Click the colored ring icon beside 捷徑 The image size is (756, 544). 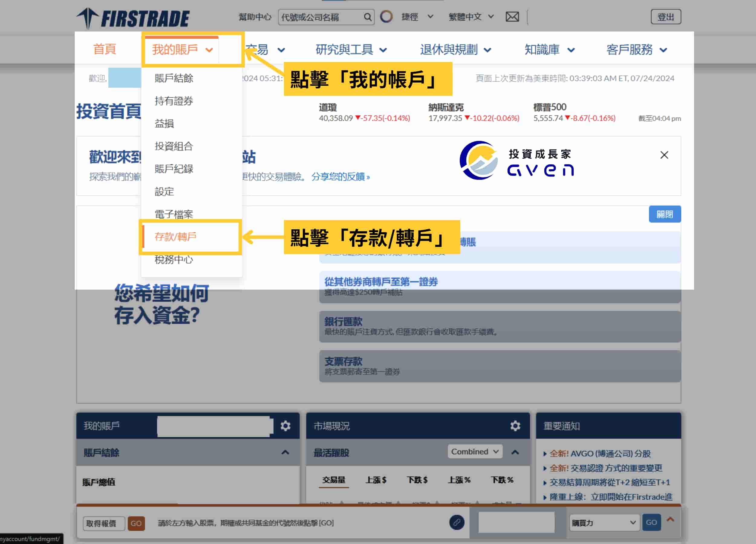pos(387,17)
